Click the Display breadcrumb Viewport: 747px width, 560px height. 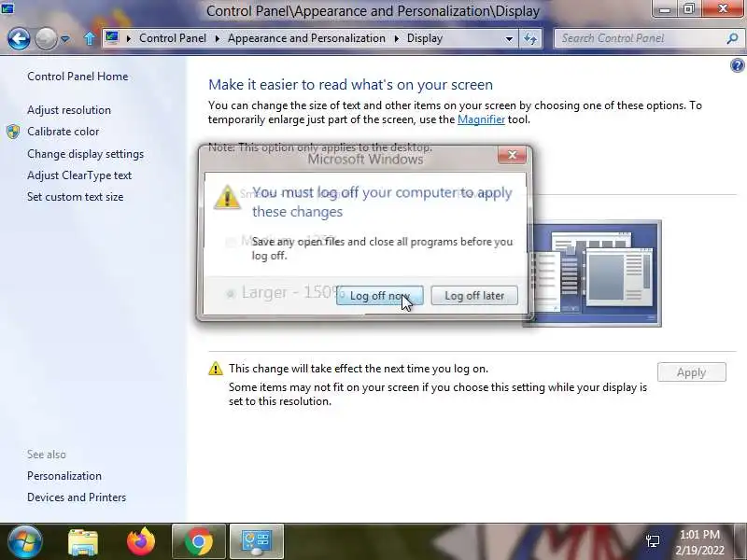425,38
